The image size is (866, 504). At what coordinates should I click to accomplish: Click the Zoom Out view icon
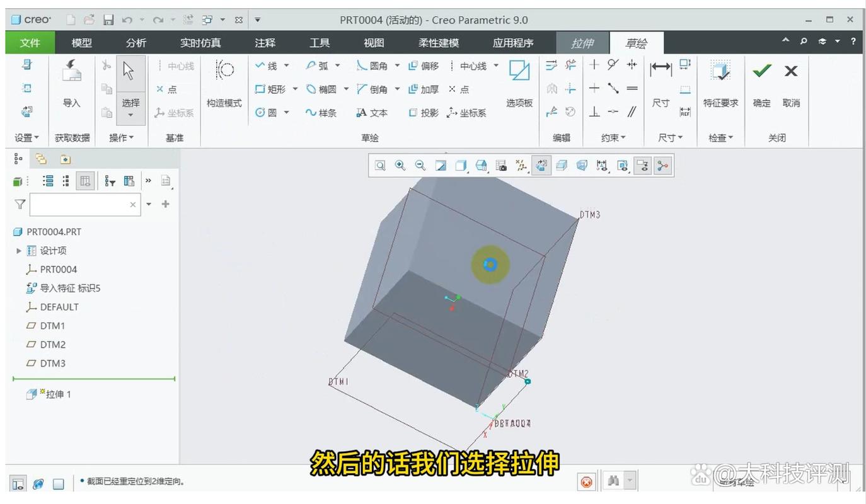(420, 166)
